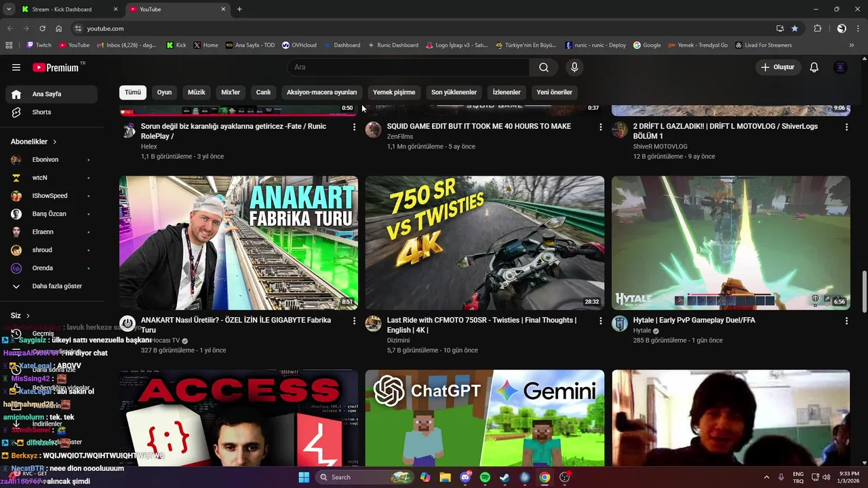Open 750 SR VS TWISTIES thumbnail
This screenshot has height=488, width=868.
click(485, 243)
